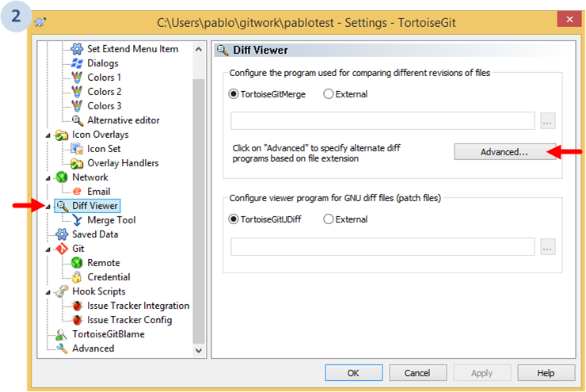Screen dimensions: 586x392
Task: Click the Network globe icon
Action: 62,177
